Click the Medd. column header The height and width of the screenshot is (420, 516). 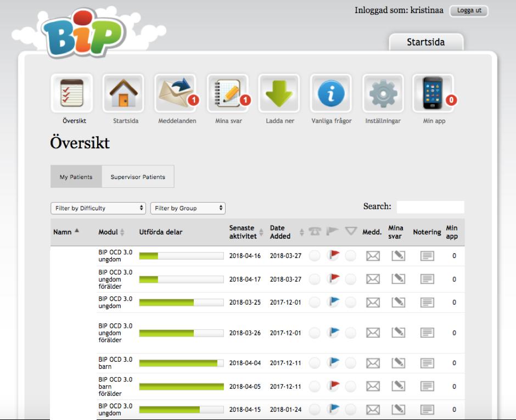tap(372, 232)
